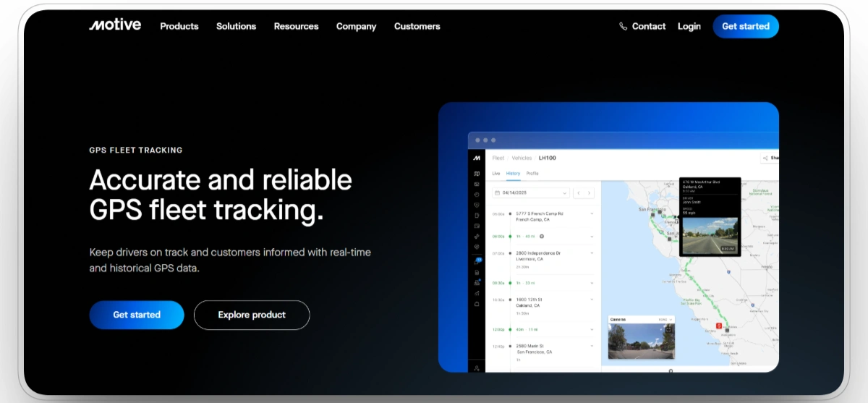
Task: Expand the 1600 12th St entry
Action: (592, 300)
